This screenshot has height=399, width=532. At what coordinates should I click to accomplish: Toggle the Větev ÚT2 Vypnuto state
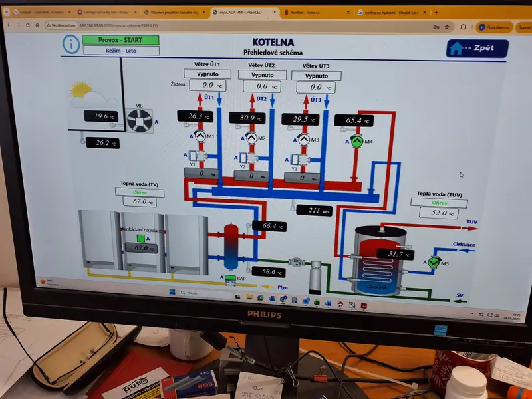[262, 75]
